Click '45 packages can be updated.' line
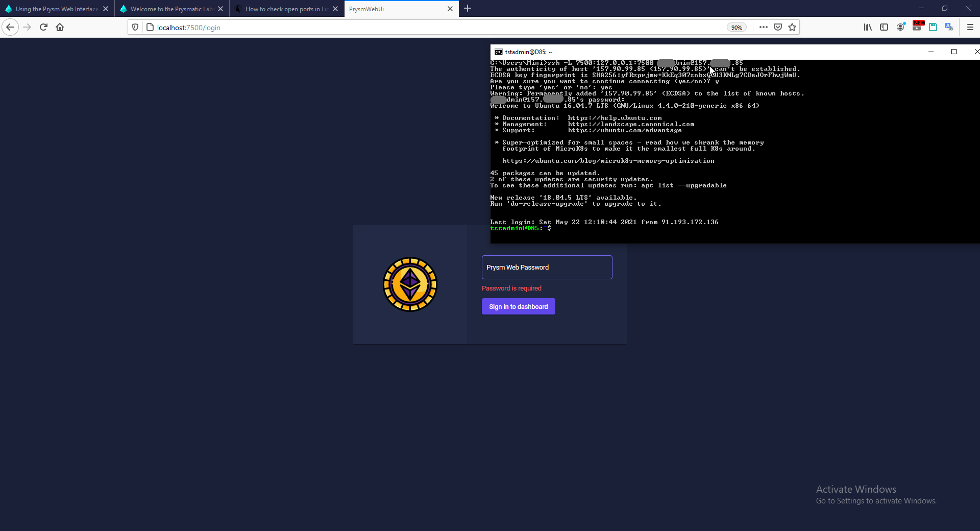This screenshot has height=531, width=980. click(x=545, y=173)
